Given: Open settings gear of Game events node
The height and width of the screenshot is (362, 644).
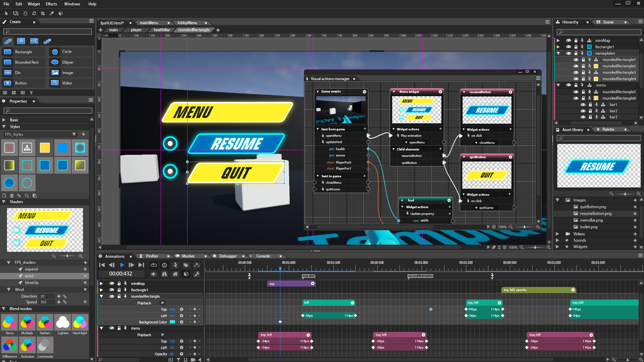Looking at the screenshot, I should pyautogui.click(x=364, y=92).
